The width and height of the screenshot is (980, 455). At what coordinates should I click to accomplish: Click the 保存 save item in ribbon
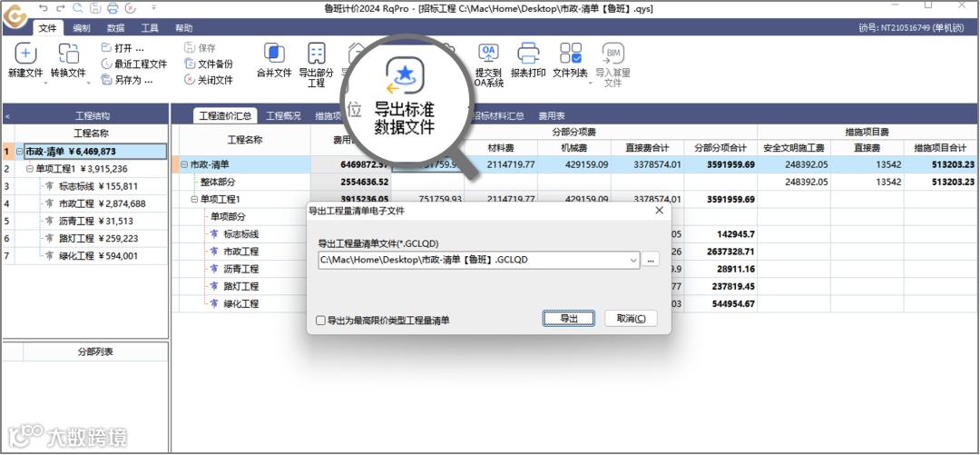click(200, 48)
